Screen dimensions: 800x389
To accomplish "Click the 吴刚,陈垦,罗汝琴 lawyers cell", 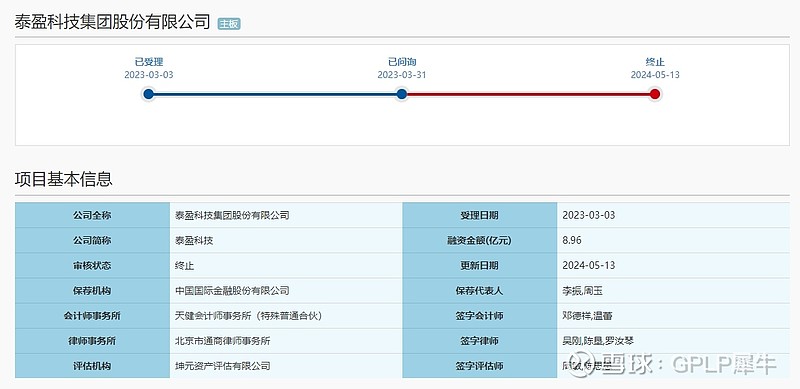I will click(x=673, y=341).
